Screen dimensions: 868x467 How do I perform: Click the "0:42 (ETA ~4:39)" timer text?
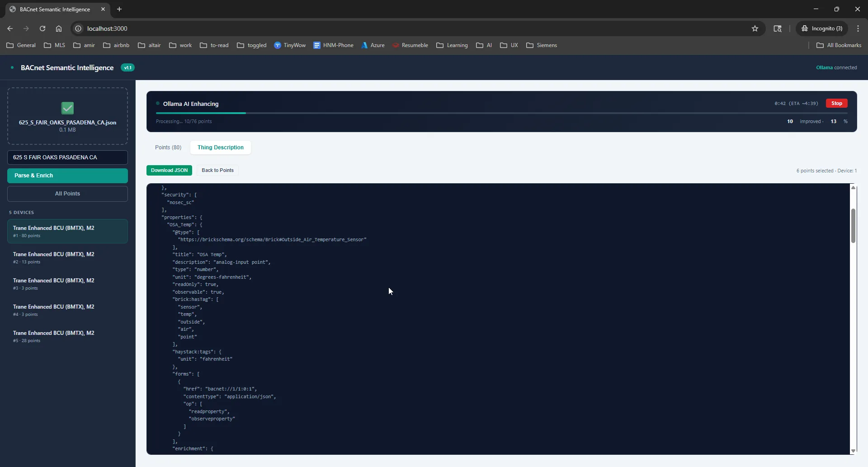(796, 104)
